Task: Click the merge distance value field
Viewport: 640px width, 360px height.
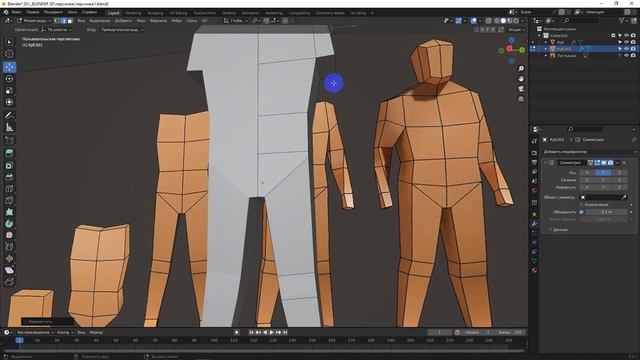Action: (607, 212)
